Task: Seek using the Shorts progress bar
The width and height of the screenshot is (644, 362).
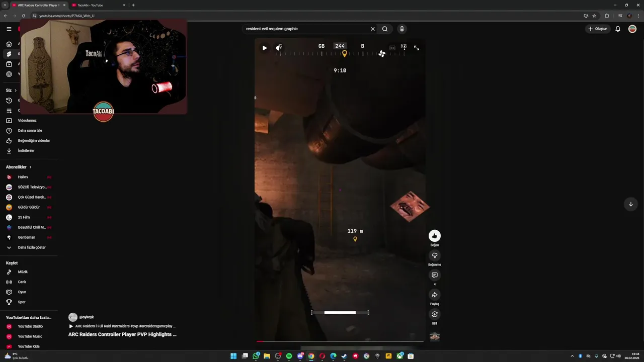Action: pyautogui.click(x=340, y=341)
